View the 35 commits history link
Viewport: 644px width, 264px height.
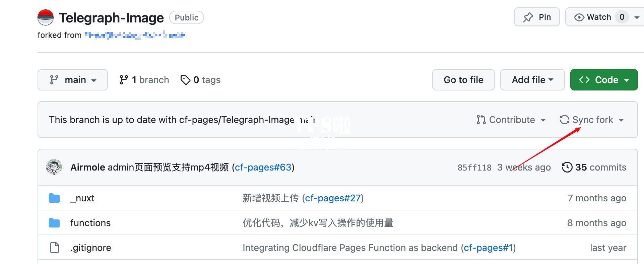(594, 167)
